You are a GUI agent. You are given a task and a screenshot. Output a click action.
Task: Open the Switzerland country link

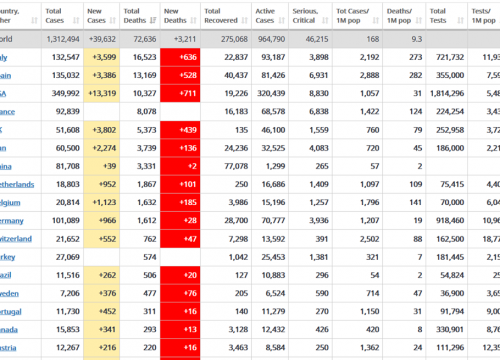click(x=16, y=239)
